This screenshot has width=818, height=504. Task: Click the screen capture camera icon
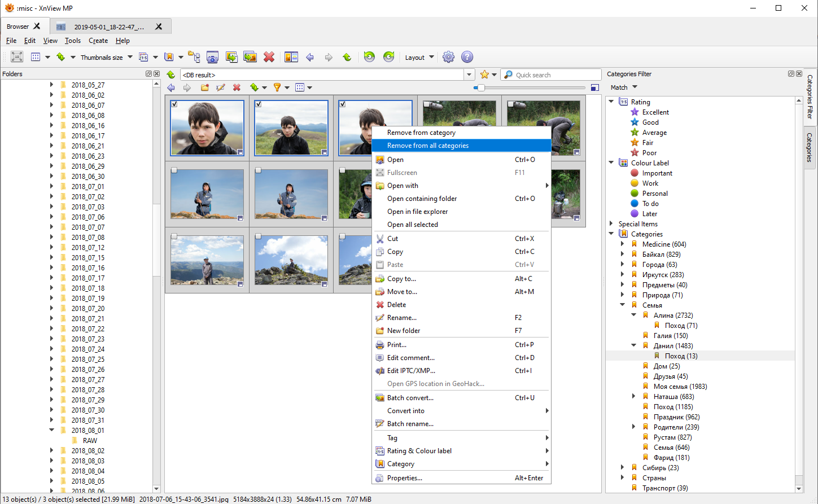coord(212,57)
